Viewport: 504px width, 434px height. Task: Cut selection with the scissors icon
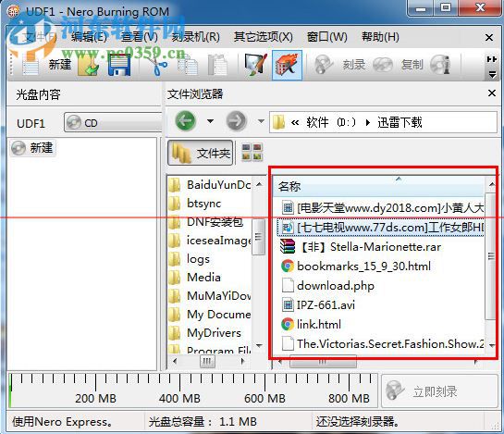point(157,66)
